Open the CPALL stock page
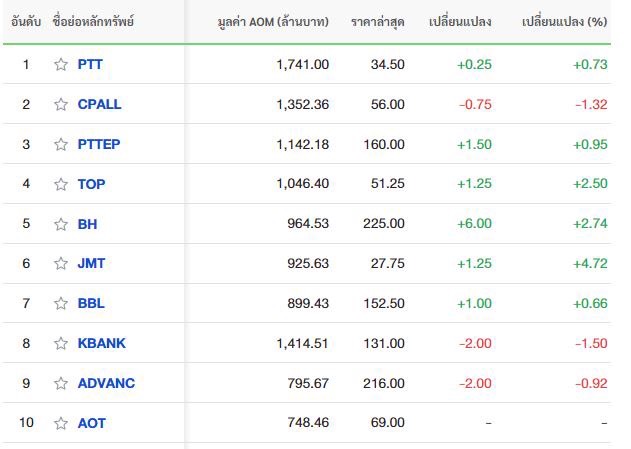The image size is (631, 449). (x=99, y=104)
